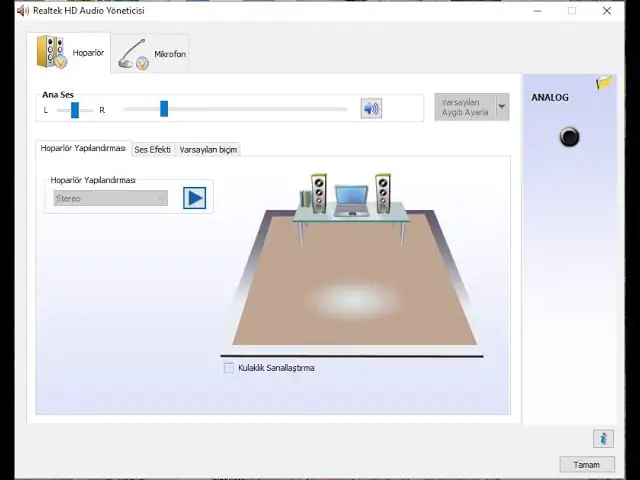Open the Stereo speaker configuration dropdown
Viewport: 640px width, 480px height.
(x=110, y=198)
